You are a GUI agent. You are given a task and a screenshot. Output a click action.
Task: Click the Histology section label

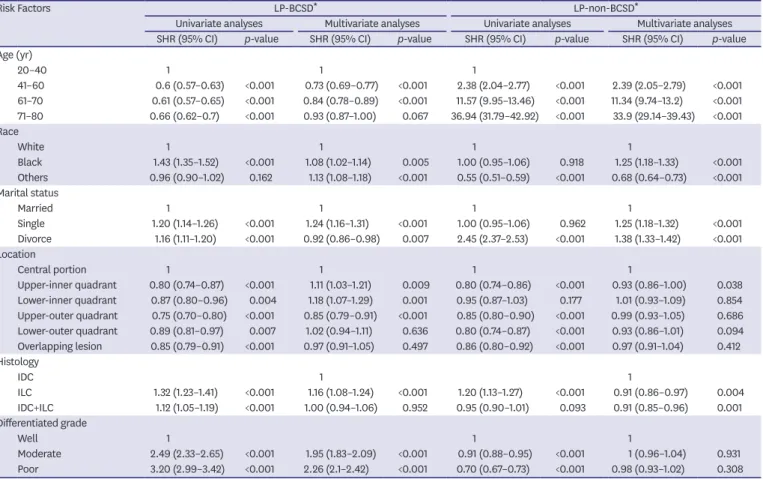point(19,362)
